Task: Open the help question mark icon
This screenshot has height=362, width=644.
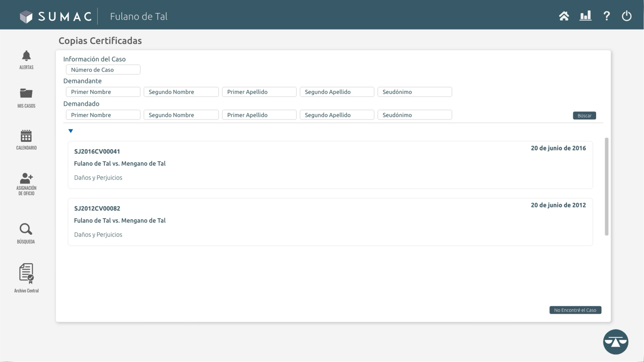Action: click(607, 16)
